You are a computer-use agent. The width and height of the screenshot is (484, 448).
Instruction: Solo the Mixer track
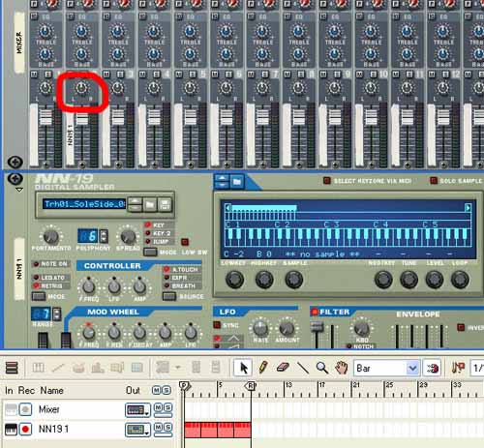(x=167, y=407)
